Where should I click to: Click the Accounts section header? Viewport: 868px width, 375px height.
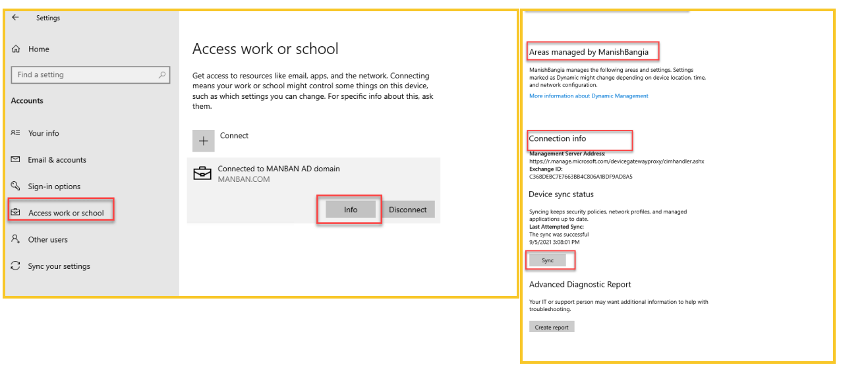pyautogui.click(x=27, y=101)
